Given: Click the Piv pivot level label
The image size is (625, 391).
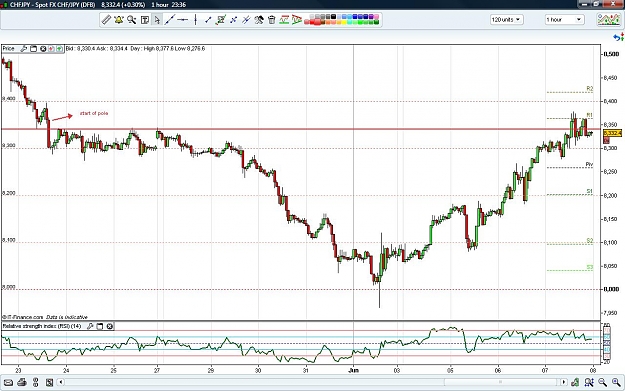Looking at the screenshot, I should [x=589, y=164].
